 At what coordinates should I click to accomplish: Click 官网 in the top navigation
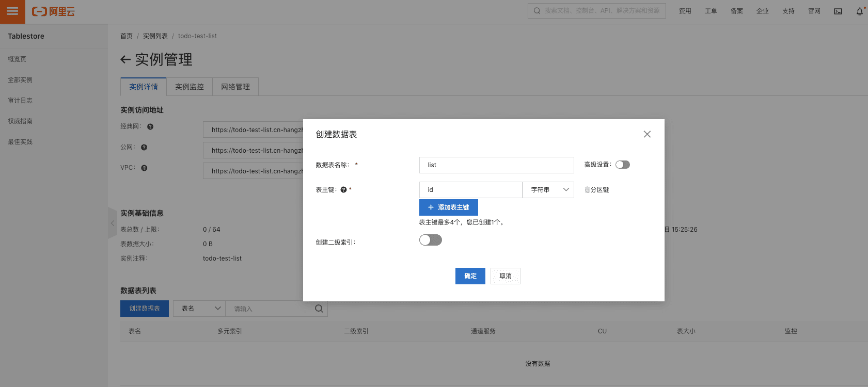[x=814, y=11]
